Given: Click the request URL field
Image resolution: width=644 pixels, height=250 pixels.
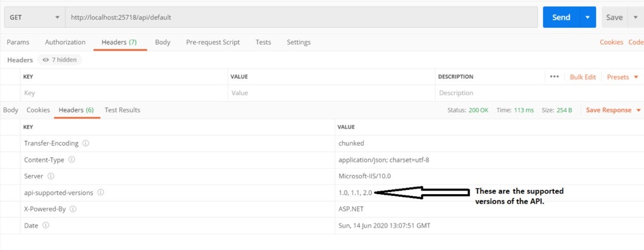Looking at the screenshot, I should [x=302, y=17].
